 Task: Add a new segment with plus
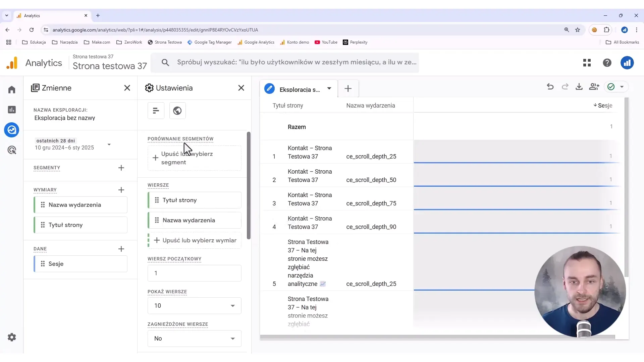(x=121, y=168)
